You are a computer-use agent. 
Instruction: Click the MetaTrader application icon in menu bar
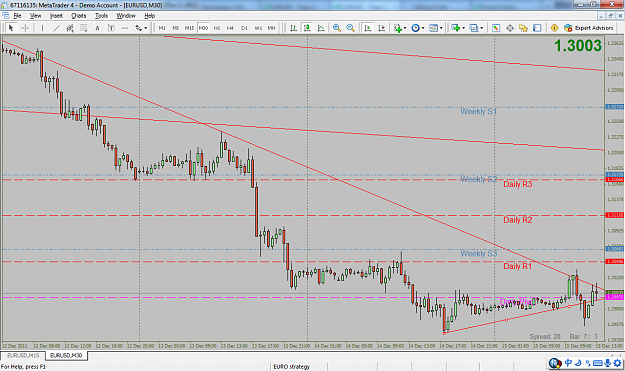click(6, 16)
